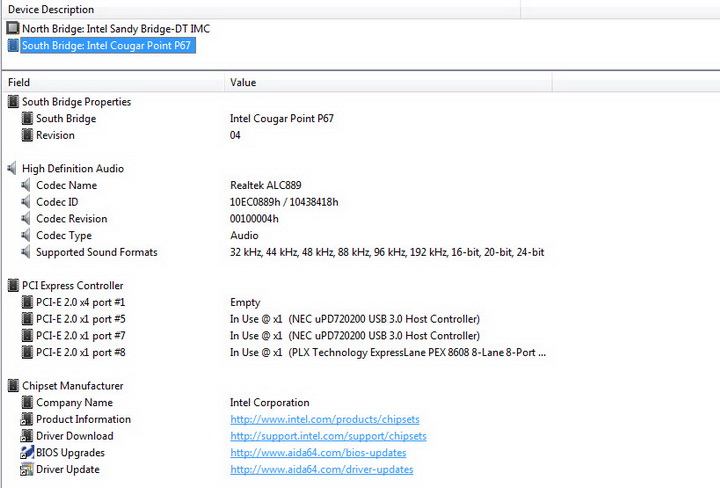Click the revision value 04

235,135
